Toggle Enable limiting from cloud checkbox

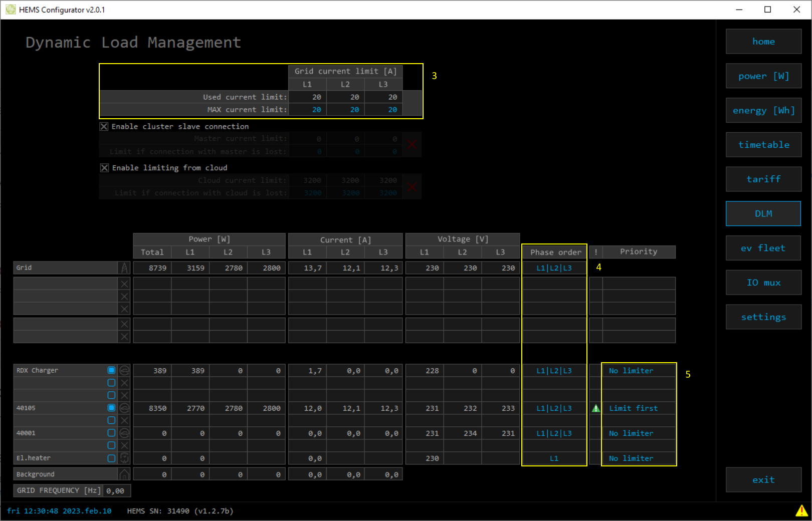[x=104, y=168]
